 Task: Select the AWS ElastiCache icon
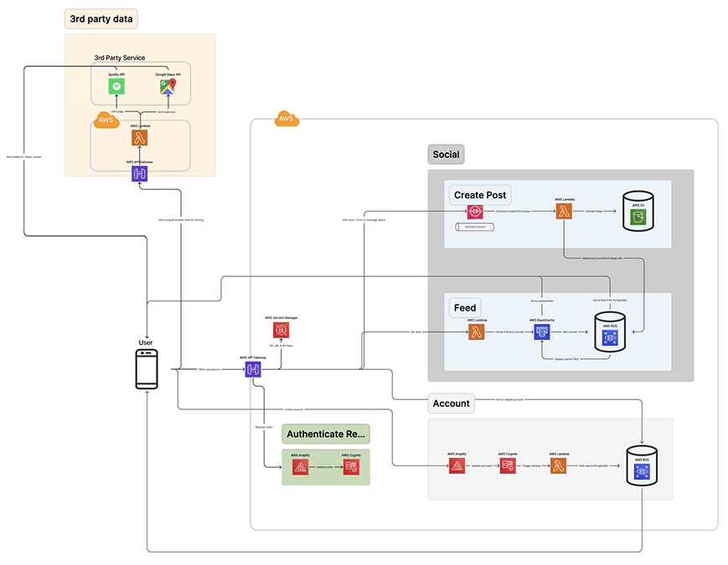click(542, 332)
